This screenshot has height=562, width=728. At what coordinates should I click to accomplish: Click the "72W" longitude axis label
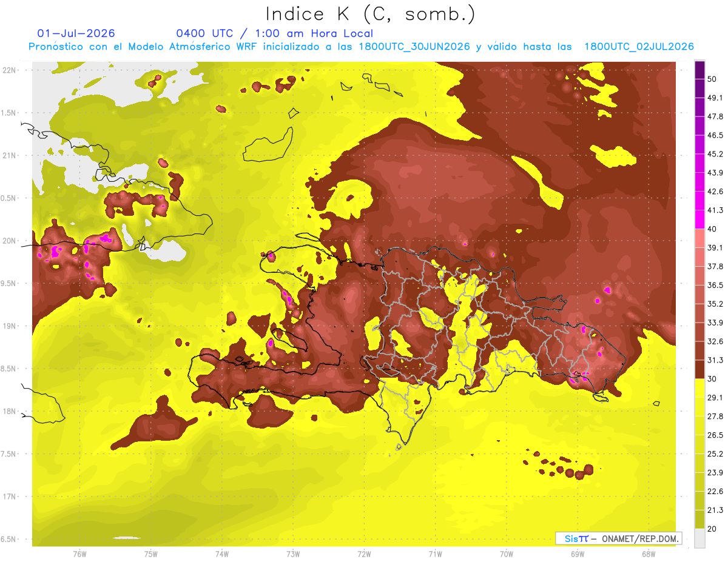[x=364, y=554]
